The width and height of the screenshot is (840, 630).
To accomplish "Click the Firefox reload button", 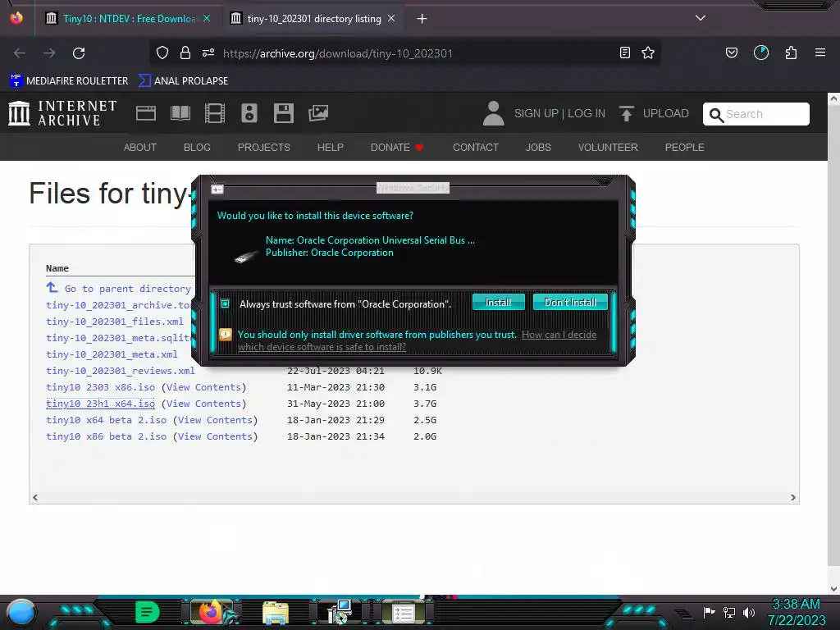I will [79, 53].
